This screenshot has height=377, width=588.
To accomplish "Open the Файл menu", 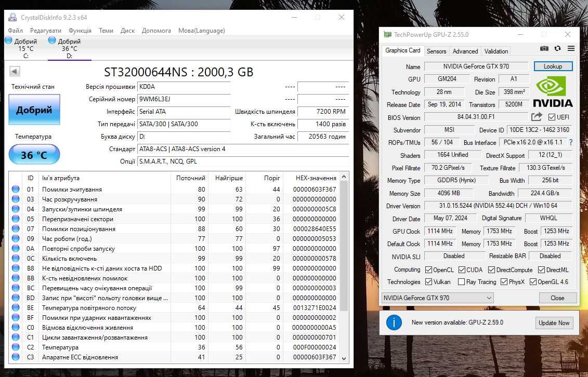I will point(16,30).
